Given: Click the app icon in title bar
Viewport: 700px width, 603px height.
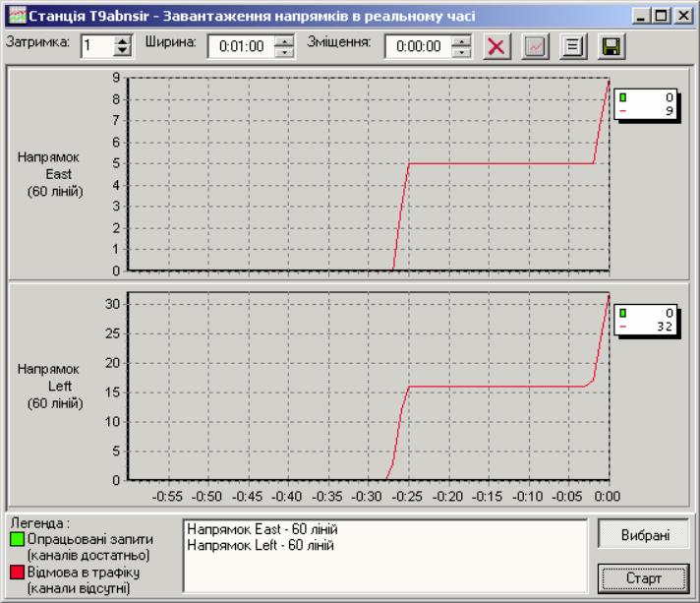Looking at the screenshot, I should (x=18, y=16).
